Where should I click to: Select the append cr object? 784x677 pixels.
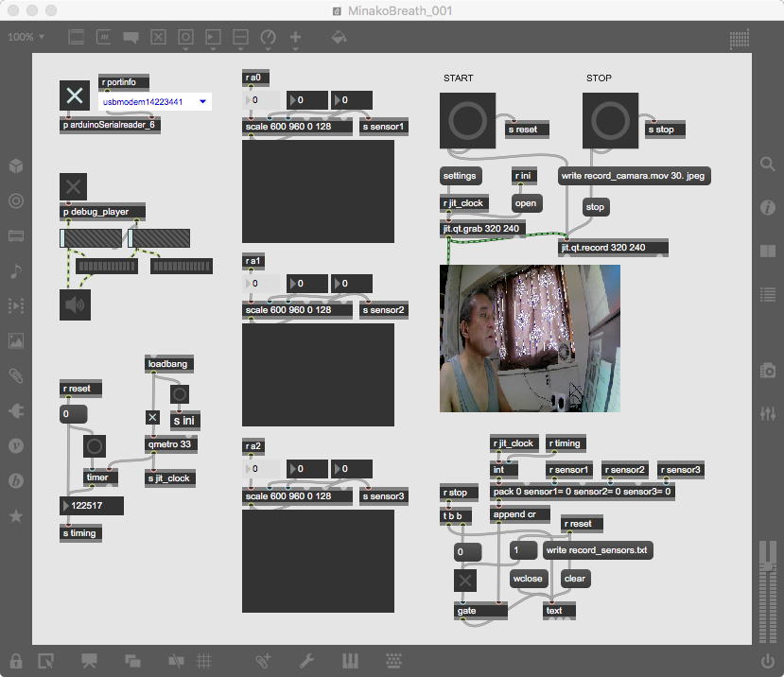(520, 514)
